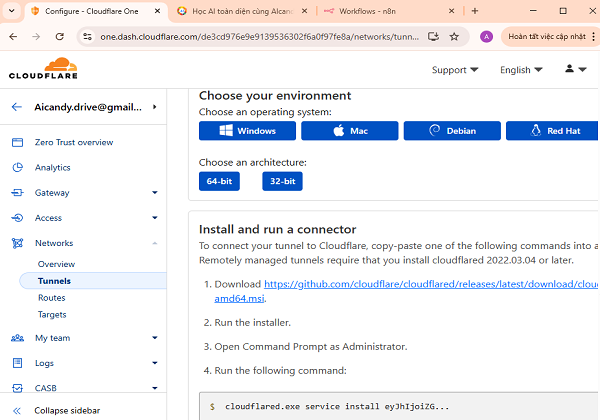The width and height of the screenshot is (600, 420).
Task: Click Hoàn tất việc cập nhật button
Action: coord(547,37)
